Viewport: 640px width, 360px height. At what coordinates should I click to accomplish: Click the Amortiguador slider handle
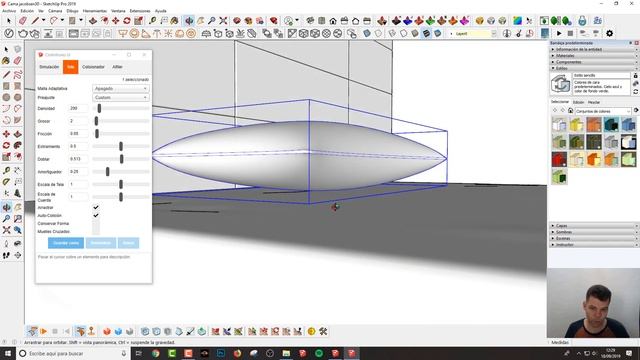pos(107,172)
